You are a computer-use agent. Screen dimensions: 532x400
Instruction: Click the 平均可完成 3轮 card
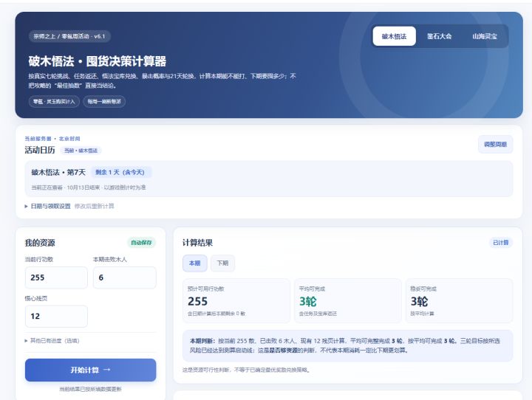pyautogui.click(x=348, y=300)
